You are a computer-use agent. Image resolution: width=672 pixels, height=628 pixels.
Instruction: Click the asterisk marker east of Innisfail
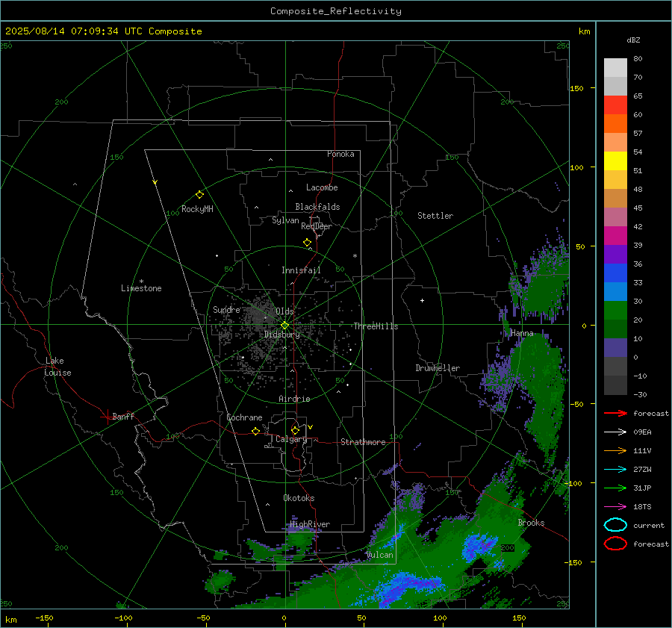355,256
